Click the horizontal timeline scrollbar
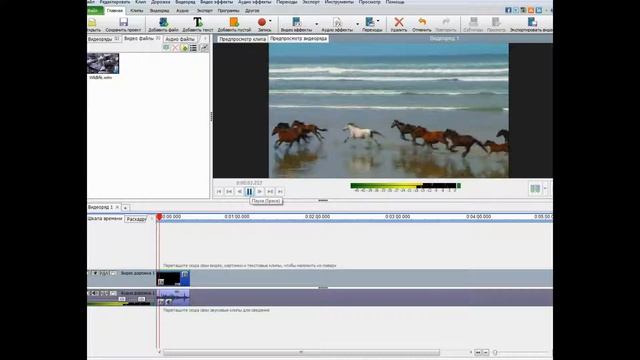Screen dimensions: 640x360 [301, 352]
